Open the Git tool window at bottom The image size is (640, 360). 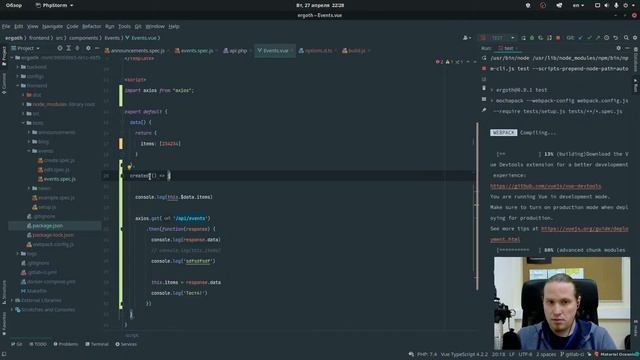tap(17, 344)
